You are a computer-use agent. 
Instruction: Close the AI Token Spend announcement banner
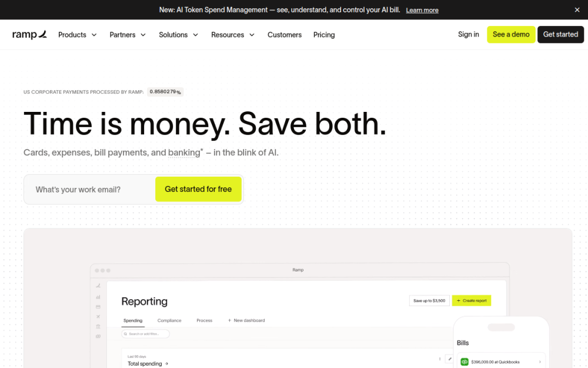(x=577, y=10)
